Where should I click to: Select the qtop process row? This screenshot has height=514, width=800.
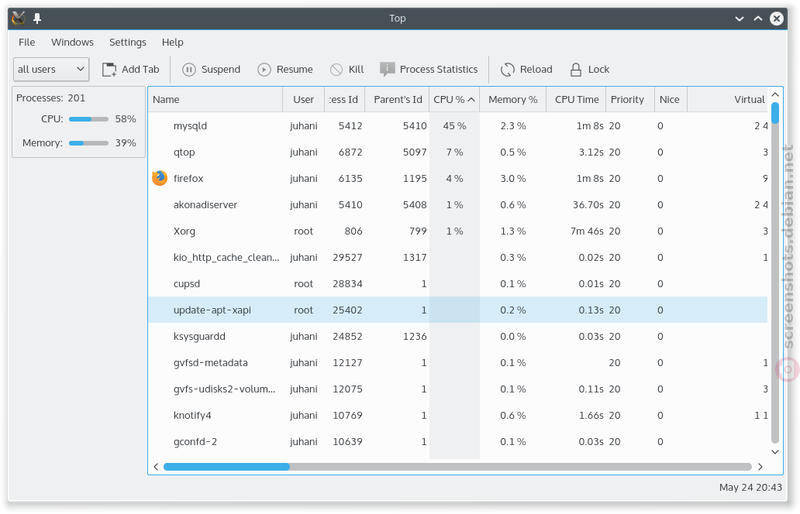pyautogui.click(x=458, y=152)
